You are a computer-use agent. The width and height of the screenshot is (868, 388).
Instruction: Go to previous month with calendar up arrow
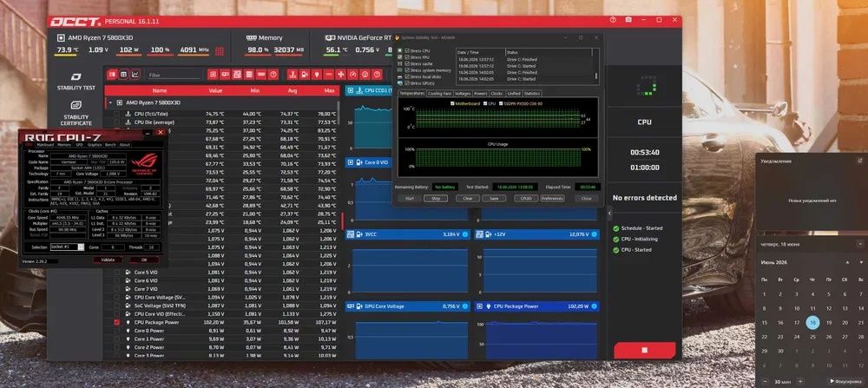[x=846, y=262]
